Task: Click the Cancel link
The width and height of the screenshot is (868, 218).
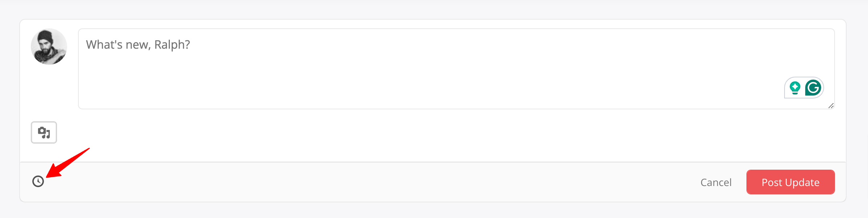Action: click(x=716, y=182)
